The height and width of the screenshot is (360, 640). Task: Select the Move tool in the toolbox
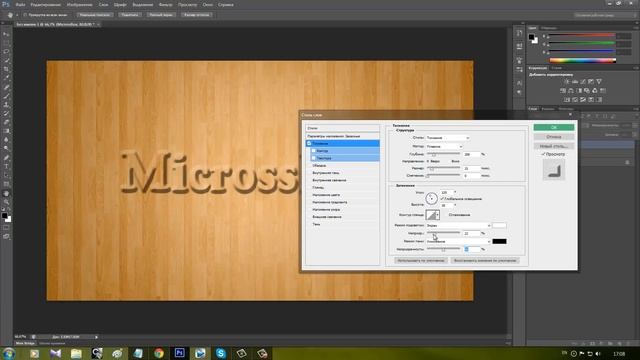coord(6,34)
